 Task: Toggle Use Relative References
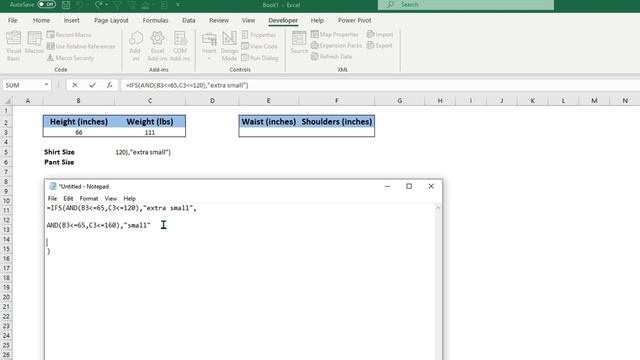click(x=81, y=46)
